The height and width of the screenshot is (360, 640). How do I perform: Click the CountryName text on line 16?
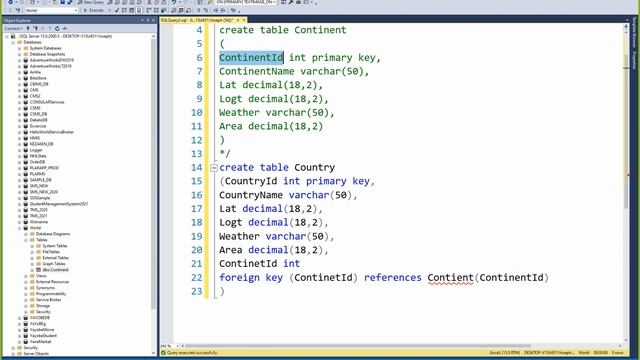(251, 195)
